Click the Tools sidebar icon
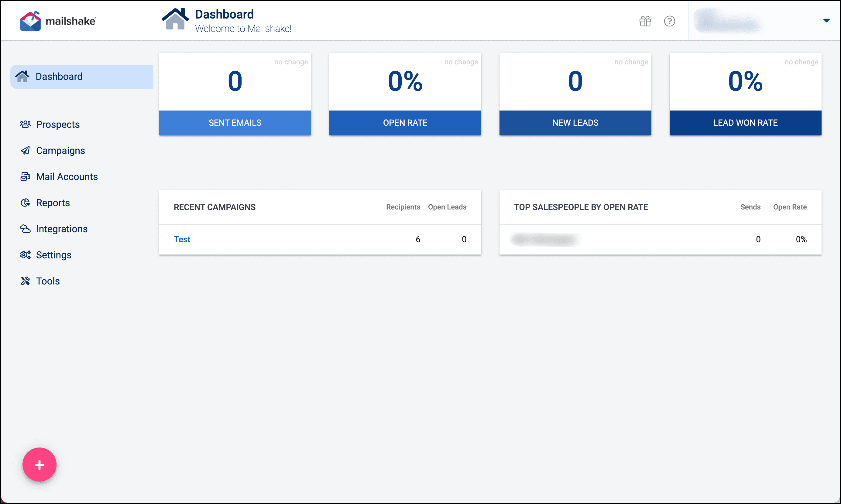This screenshot has width=841, height=504. click(x=25, y=280)
